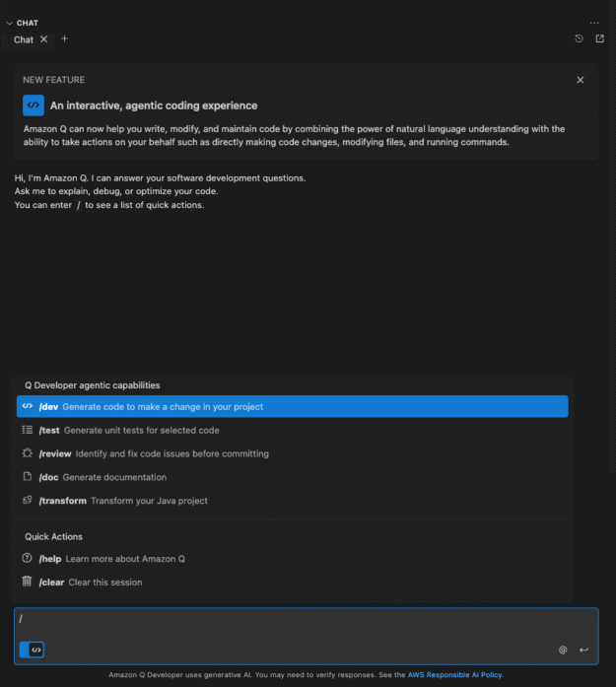
Task: Open the panel's more actions ellipsis
Action: (x=594, y=22)
